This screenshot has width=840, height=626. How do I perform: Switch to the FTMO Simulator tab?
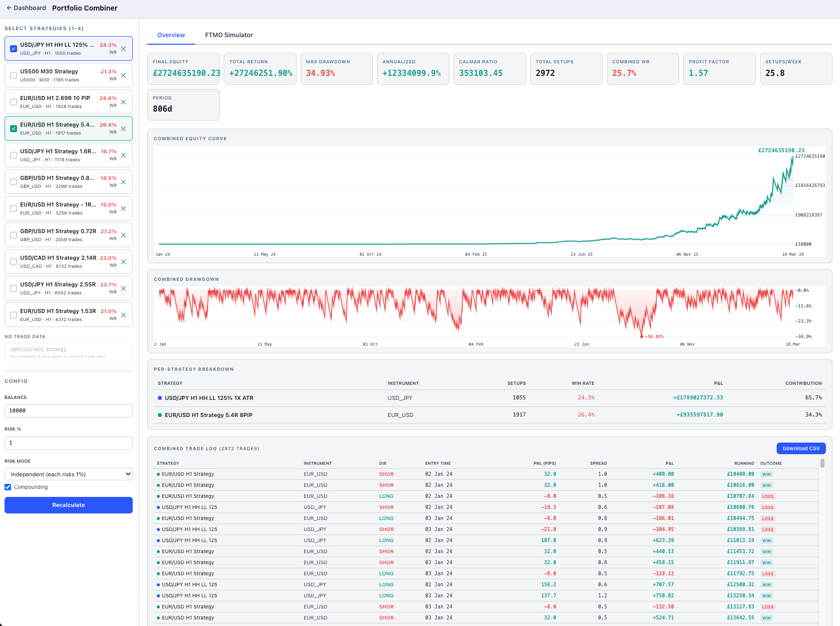(x=229, y=35)
